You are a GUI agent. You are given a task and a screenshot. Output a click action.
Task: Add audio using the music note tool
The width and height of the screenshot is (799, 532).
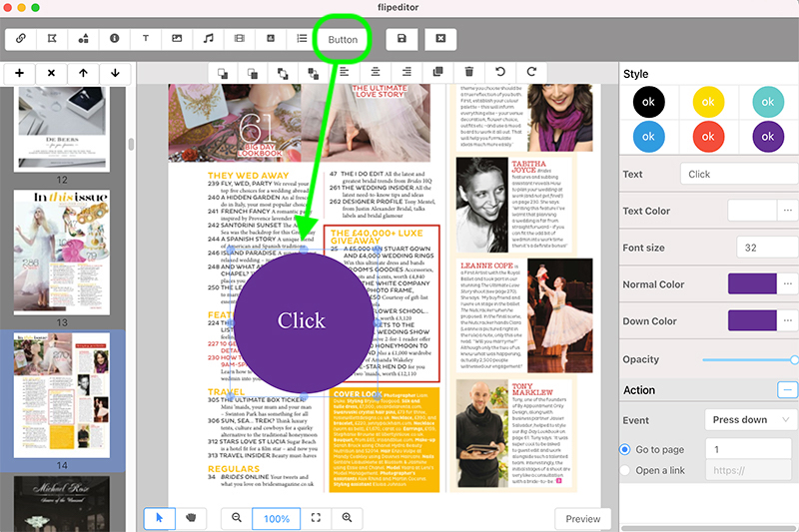coord(208,39)
